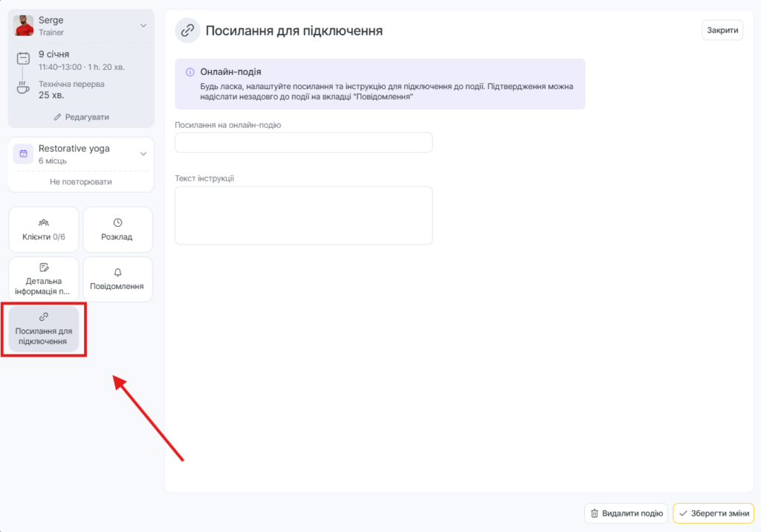Click the link icon in page header
This screenshot has width=761, height=532.
click(x=187, y=30)
